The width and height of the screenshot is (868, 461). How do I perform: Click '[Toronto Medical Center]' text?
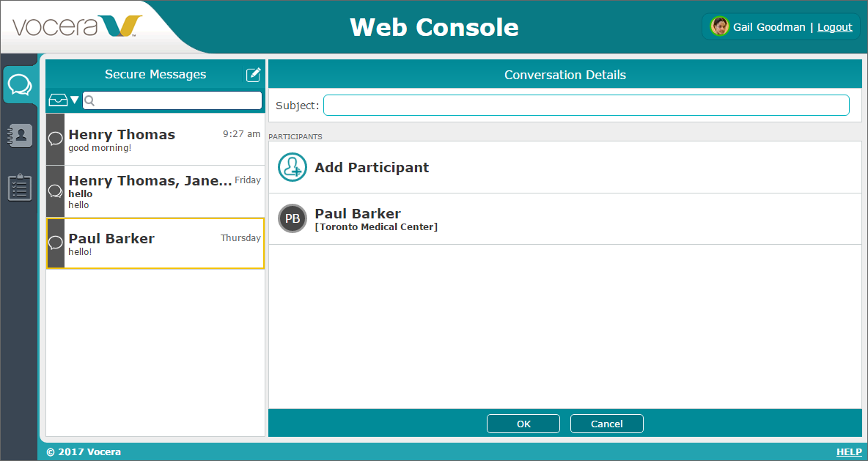[x=376, y=227]
